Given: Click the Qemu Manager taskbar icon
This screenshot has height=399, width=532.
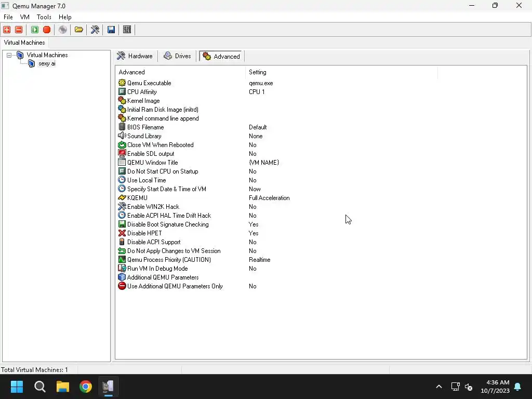Looking at the screenshot, I should tap(108, 387).
